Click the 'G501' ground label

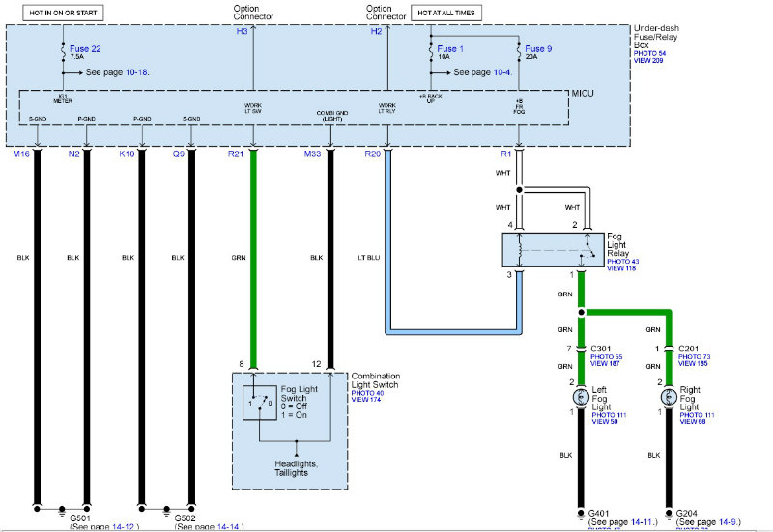[80, 518]
